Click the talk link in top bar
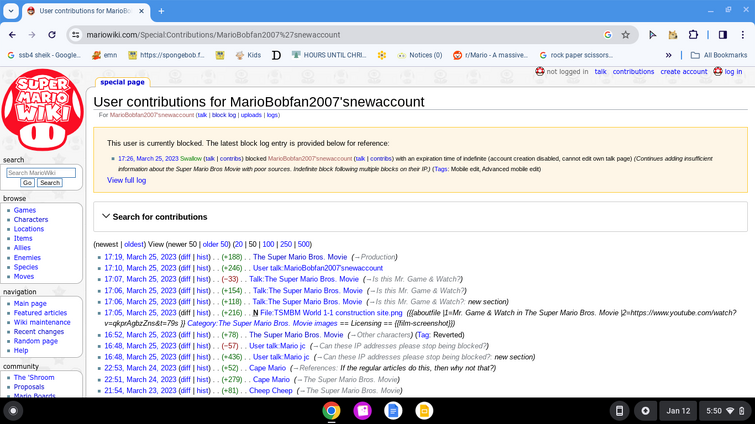Image resolution: width=755 pixels, height=424 pixels. 600,71
